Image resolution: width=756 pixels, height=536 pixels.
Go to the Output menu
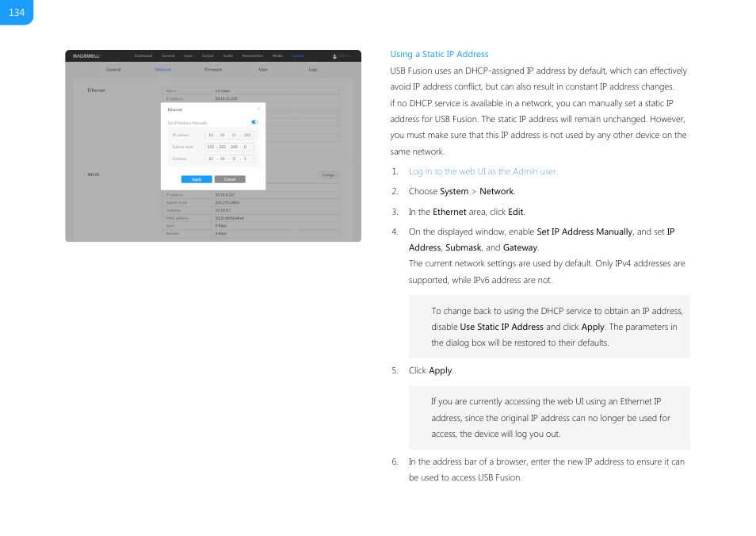pos(208,56)
